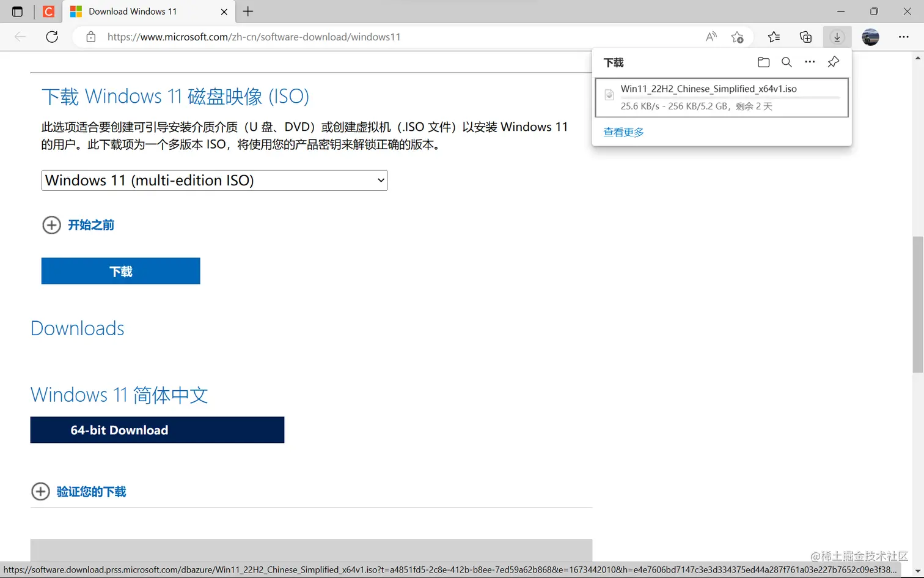
Task: Click the Windows 11 简体中文 heading
Action: click(x=119, y=395)
